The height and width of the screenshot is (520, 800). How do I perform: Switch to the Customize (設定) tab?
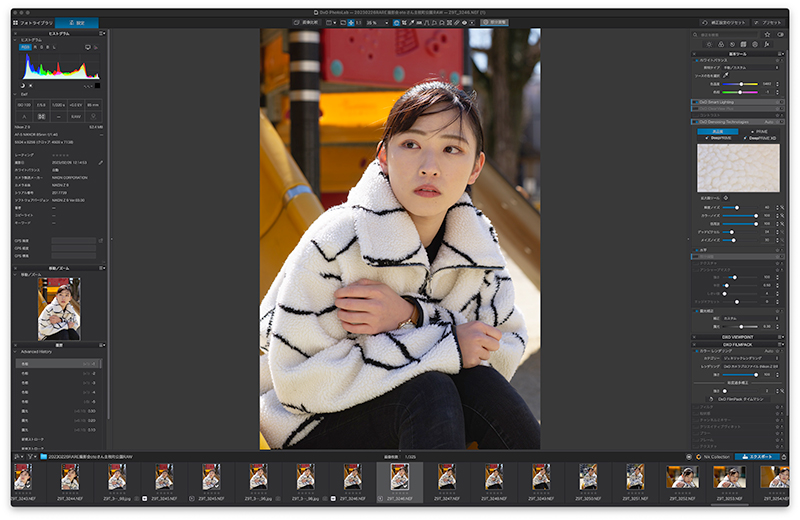coord(77,23)
